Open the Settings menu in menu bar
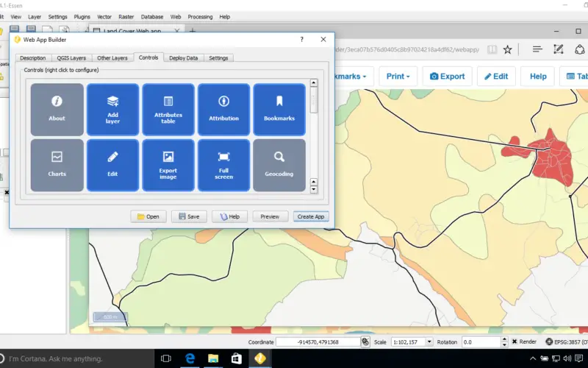588x368 pixels. click(x=57, y=17)
